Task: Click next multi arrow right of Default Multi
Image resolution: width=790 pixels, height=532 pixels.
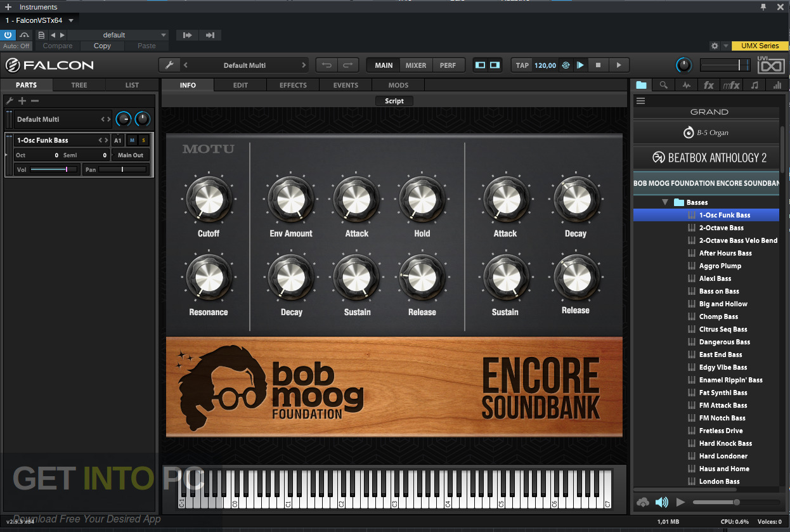Action: [304, 65]
